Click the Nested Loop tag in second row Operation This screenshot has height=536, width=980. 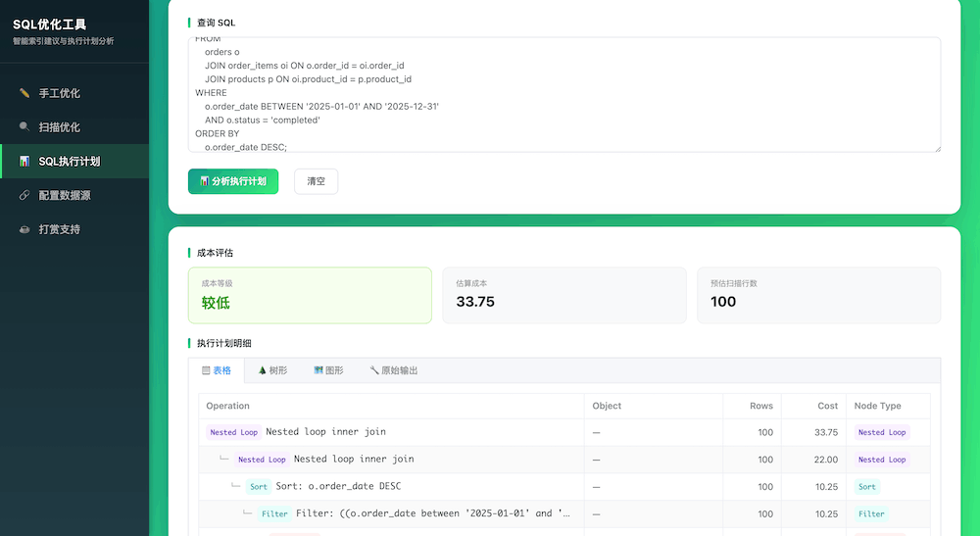(262, 460)
